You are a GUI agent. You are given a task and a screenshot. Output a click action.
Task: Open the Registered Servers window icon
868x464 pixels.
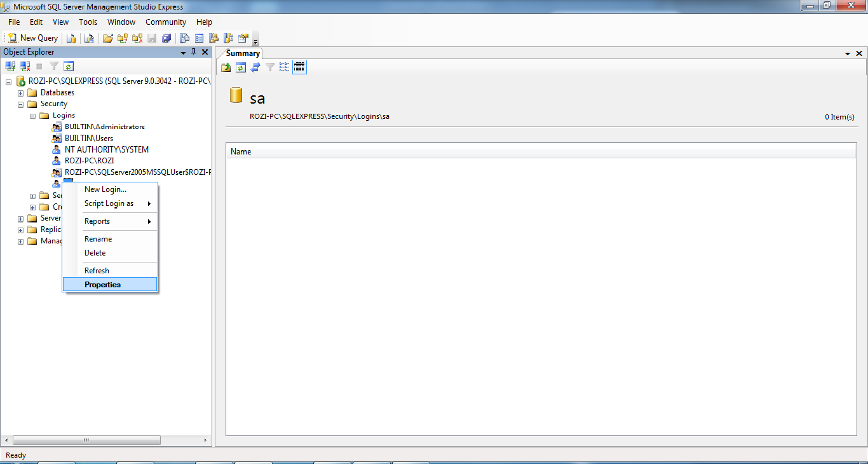point(185,38)
